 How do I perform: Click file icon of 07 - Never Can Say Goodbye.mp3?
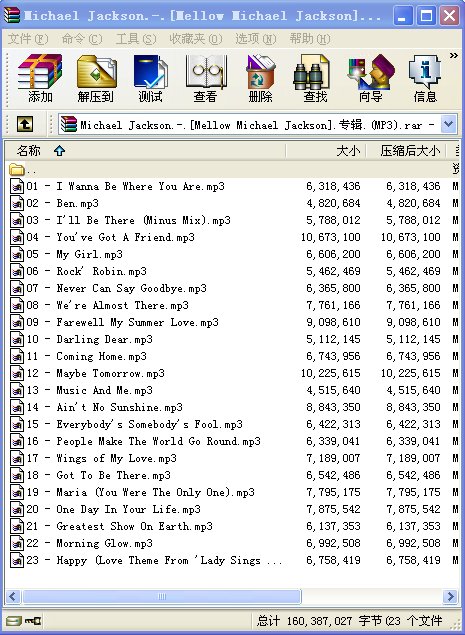pos(17,288)
